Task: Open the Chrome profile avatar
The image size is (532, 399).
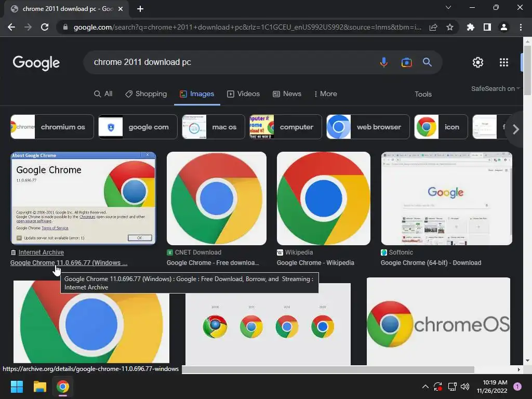Action: tap(504, 27)
